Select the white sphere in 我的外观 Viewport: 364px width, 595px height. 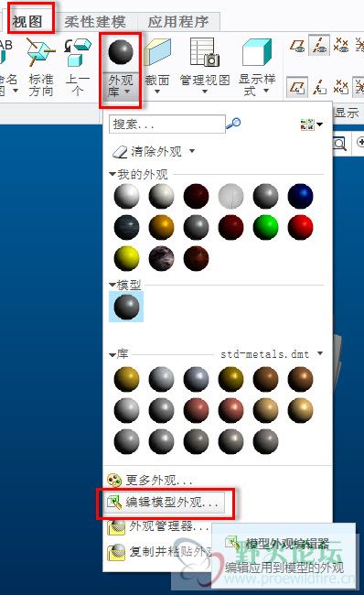point(126,197)
